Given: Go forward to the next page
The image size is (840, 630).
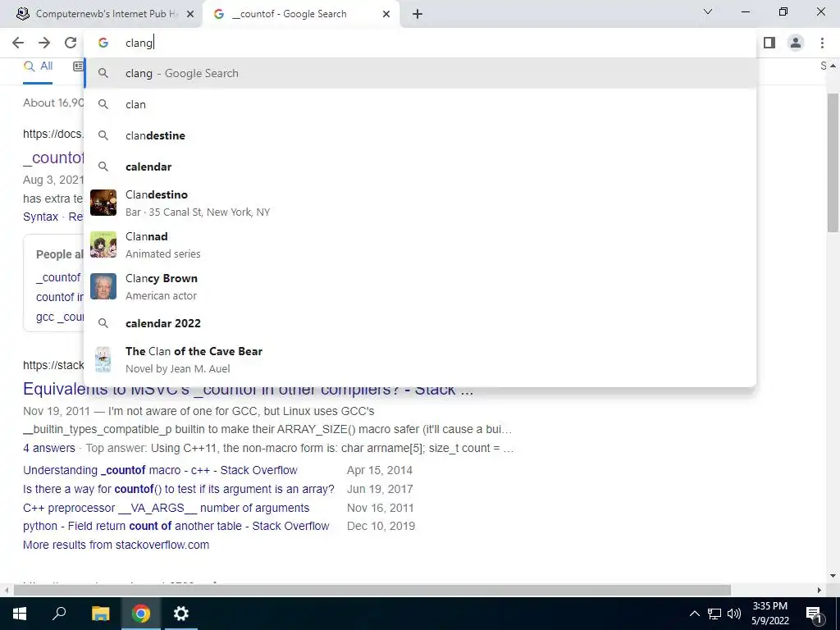Looking at the screenshot, I should [44, 43].
